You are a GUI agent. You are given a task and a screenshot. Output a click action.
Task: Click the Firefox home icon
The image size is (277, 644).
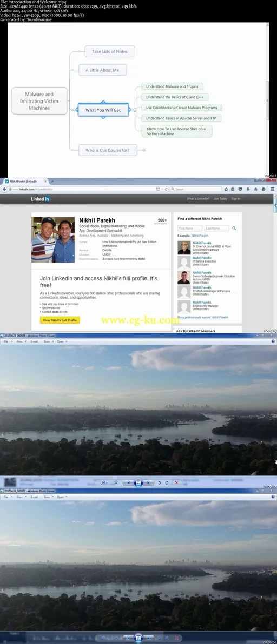click(255, 189)
